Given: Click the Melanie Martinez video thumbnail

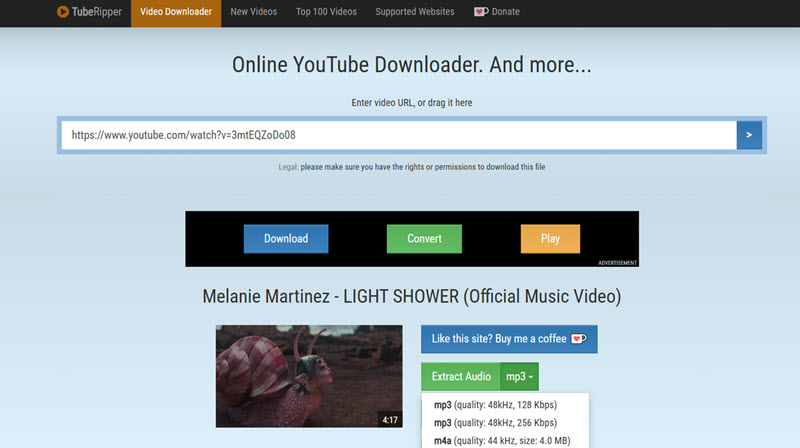Looking at the screenshot, I should (309, 376).
